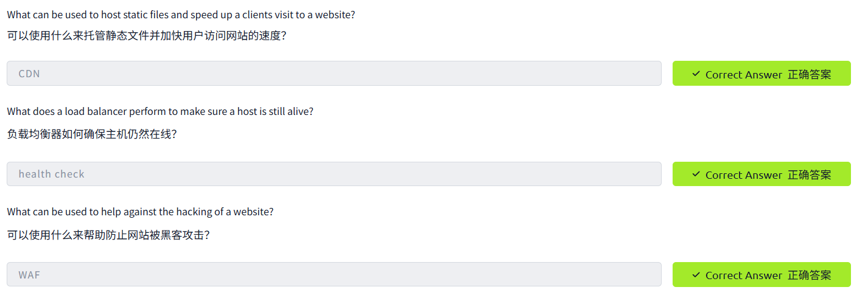
Task: Click the 正确答案 label in the health check row
Action: coord(809,175)
